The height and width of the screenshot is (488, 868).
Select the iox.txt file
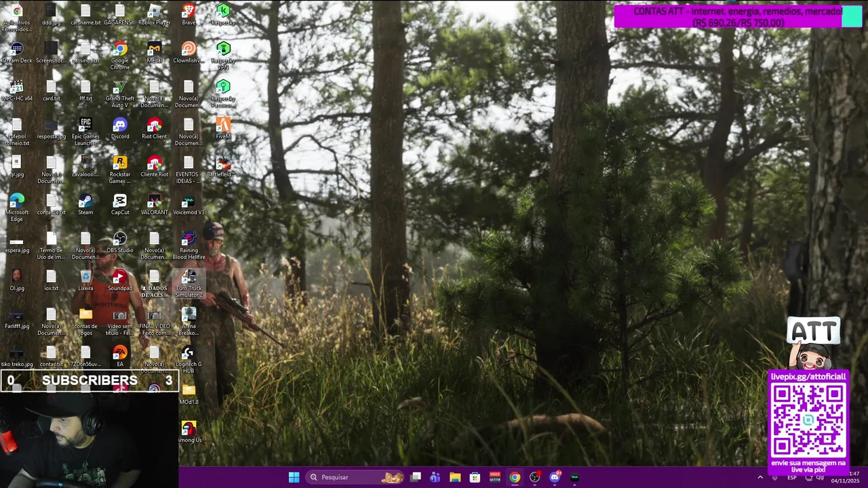[51, 281]
